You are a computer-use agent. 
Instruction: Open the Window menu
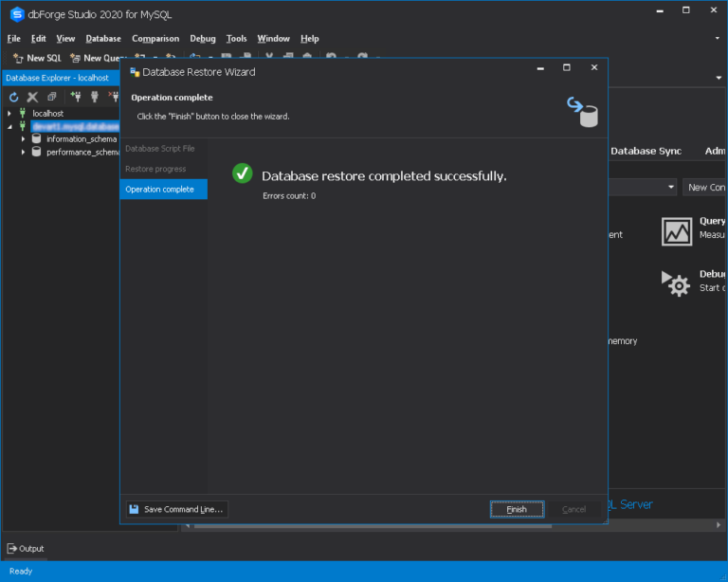pyautogui.click(x=273, y=39)
